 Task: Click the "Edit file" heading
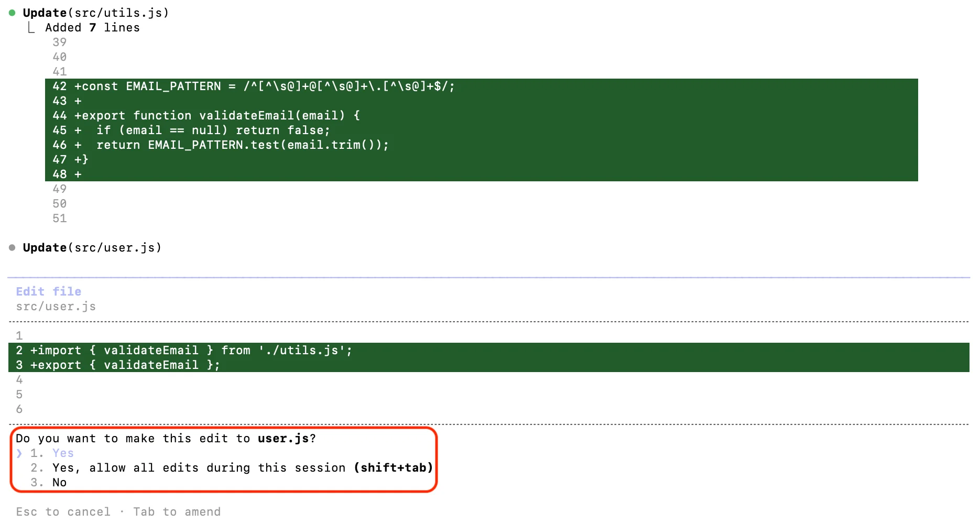pos(48,291)
